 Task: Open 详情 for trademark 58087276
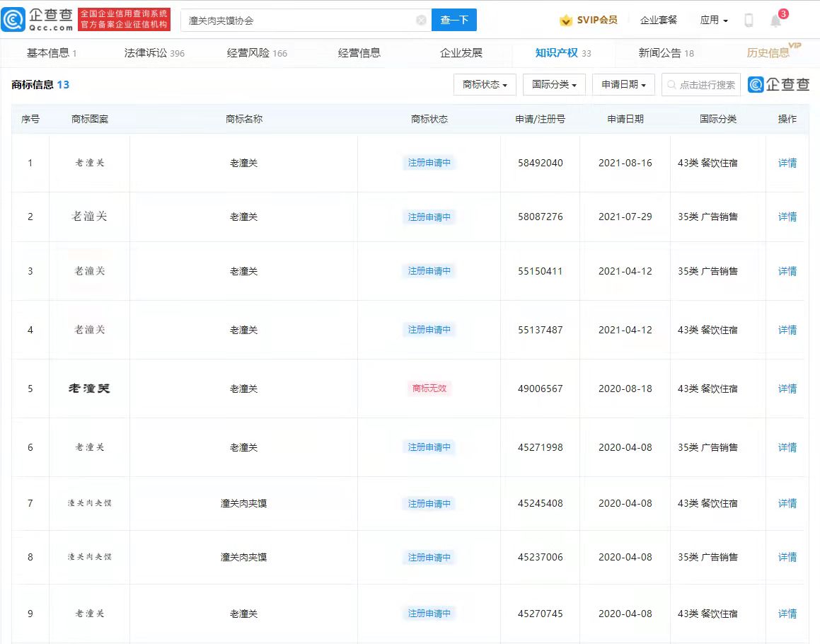pyautogui.click(x=787, y=217)
